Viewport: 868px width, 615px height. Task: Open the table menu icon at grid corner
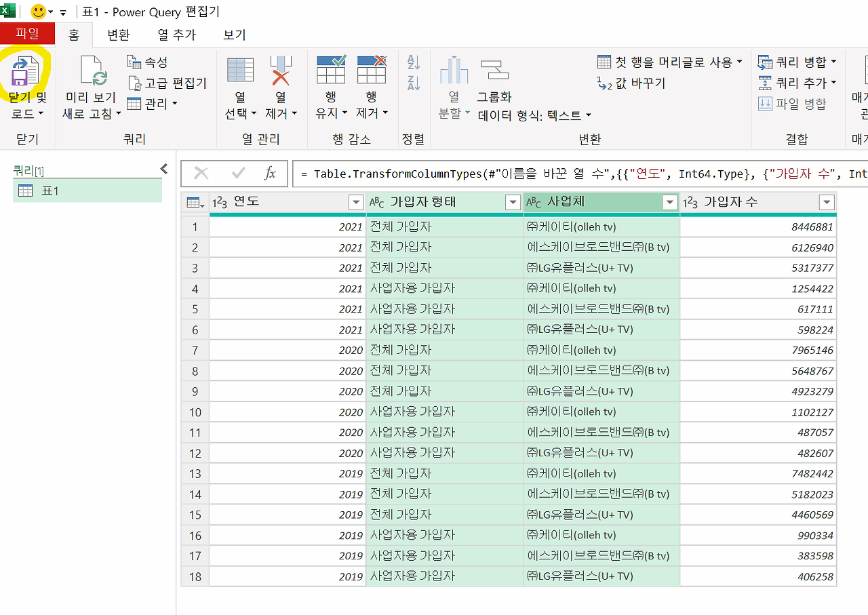pos(195,202)
